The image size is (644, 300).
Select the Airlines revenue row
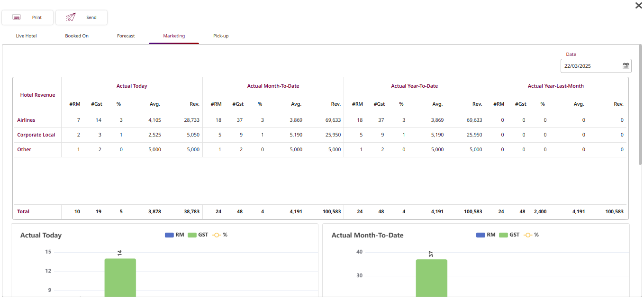pos(26,120)
